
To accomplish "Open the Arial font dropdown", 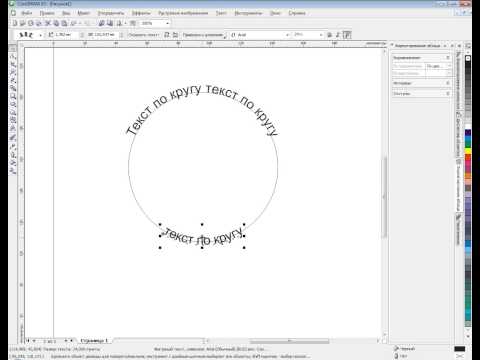I will (x=287, y=35).
